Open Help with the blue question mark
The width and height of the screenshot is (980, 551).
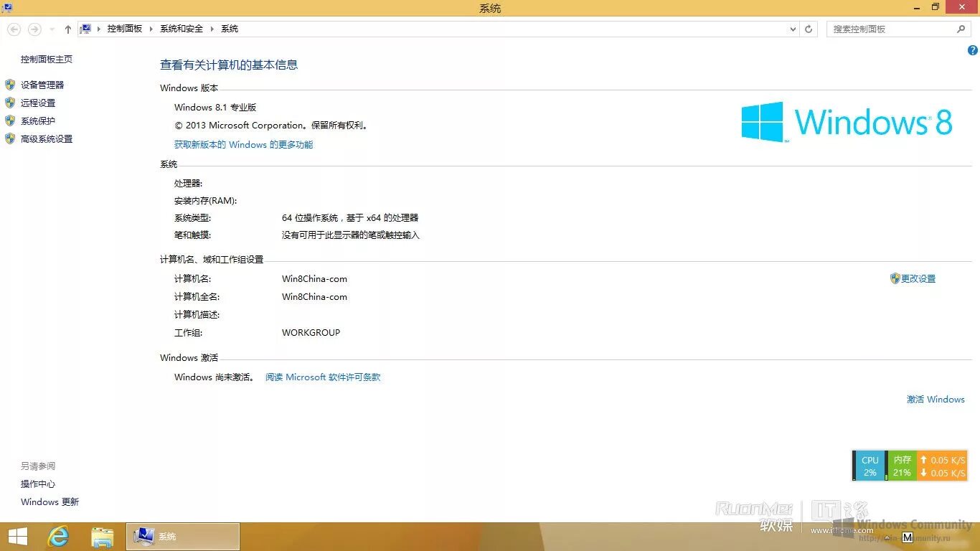(x=973, y=50)
